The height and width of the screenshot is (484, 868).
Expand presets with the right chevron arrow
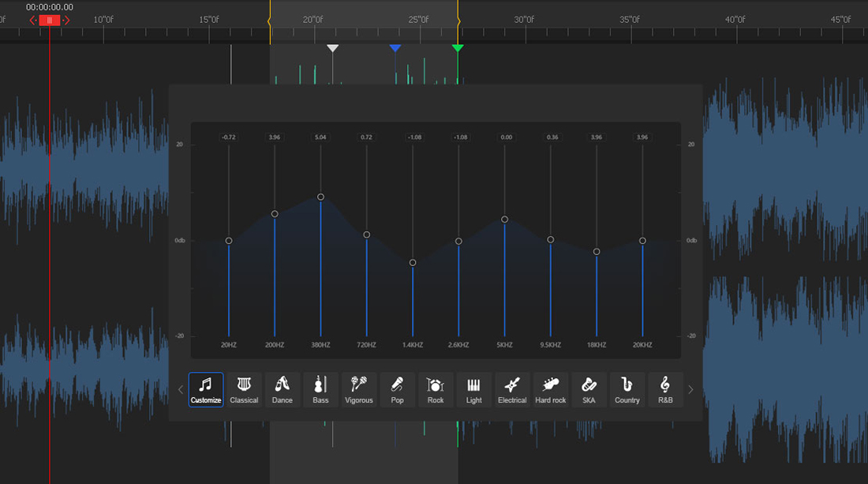click(x=690, y=389)
